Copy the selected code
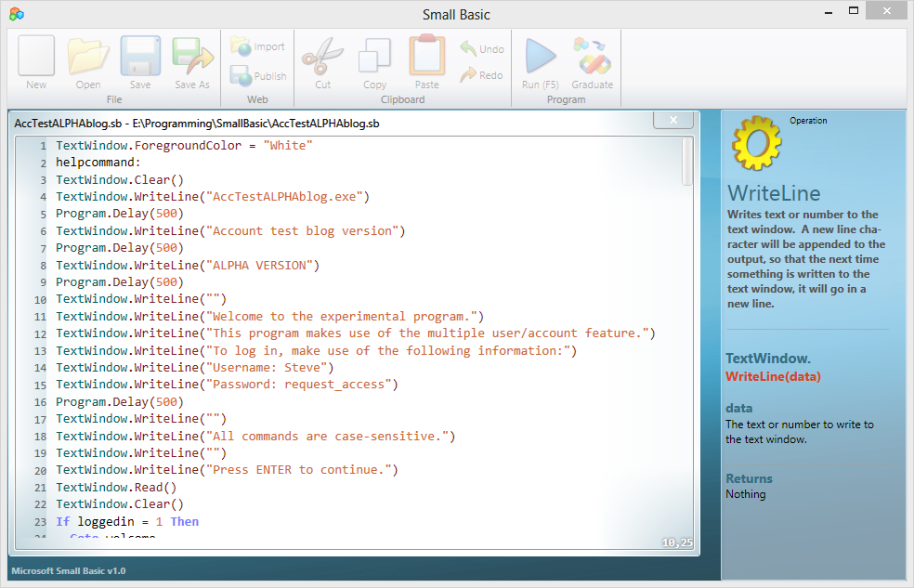Image resolution: width=914 pixels, height=588 pixels. tap(375, 62)
